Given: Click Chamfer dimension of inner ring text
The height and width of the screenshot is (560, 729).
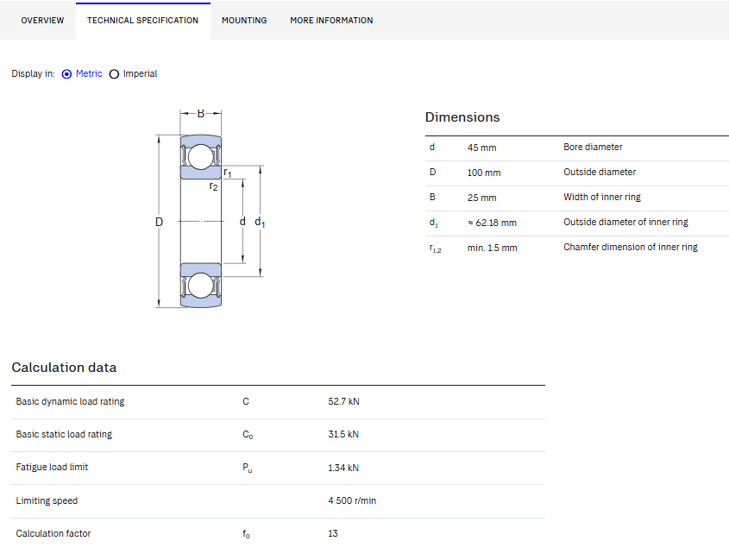Looking at the screenshot, I should tap(631, 248).
